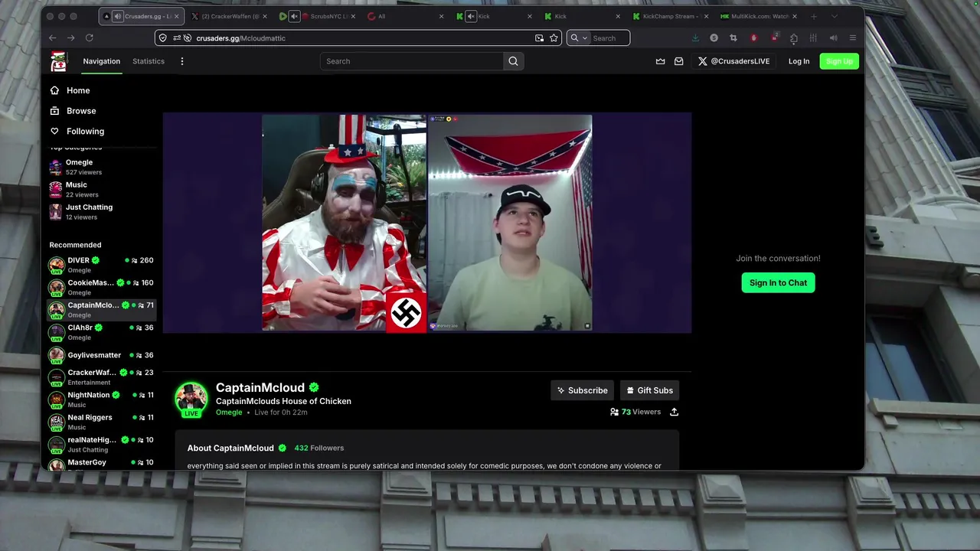Click the shield tracking protection icon
This screenshot has width=980, height=551.
(x=162, y=37)
